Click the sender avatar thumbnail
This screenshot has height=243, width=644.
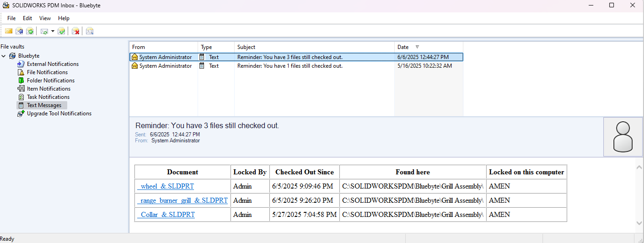(x=623, y=137)
